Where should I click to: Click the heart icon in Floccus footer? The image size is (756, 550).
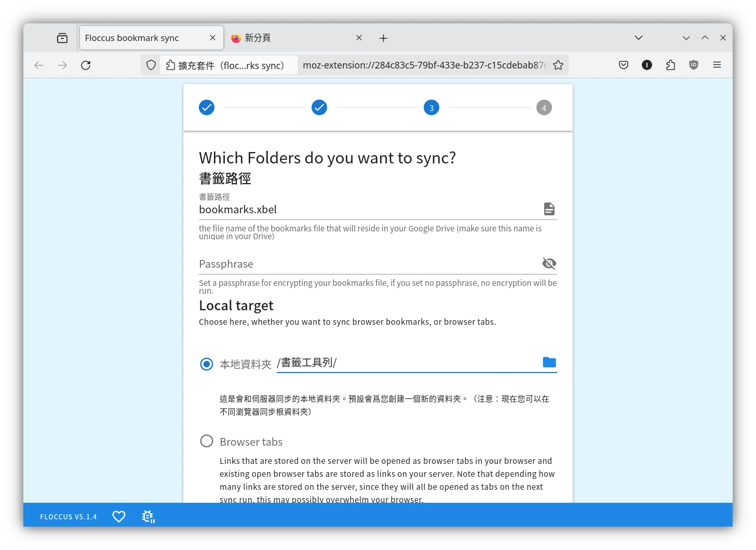[x=119, y=517]
